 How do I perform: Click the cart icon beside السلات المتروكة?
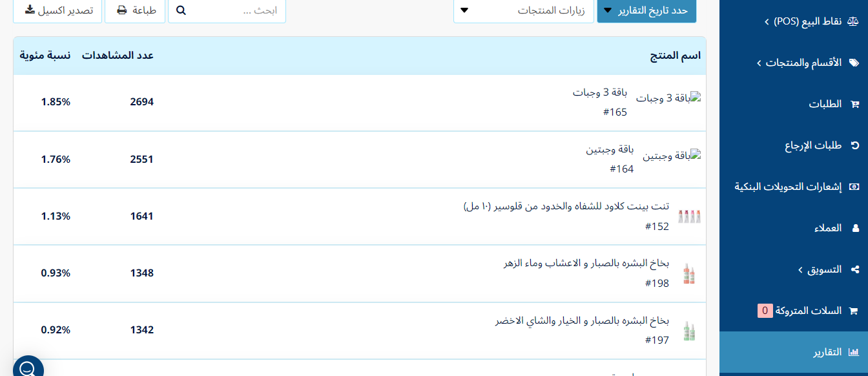point(855,311)
